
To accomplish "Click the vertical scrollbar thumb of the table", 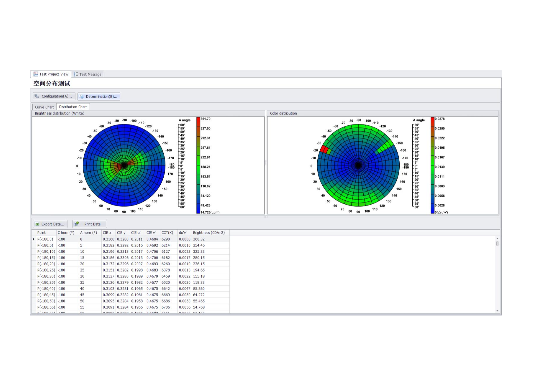I will (497, 244).
